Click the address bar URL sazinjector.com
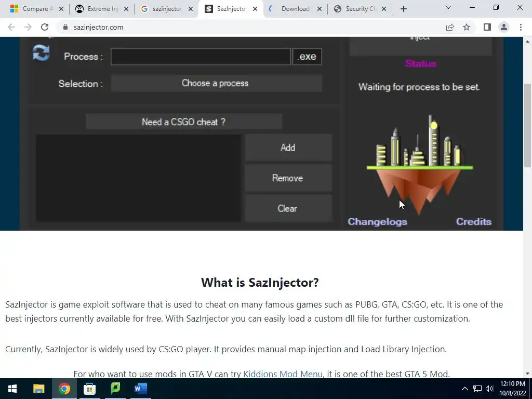This screenshot has height=399, width=532. click(x=98, y=27)
